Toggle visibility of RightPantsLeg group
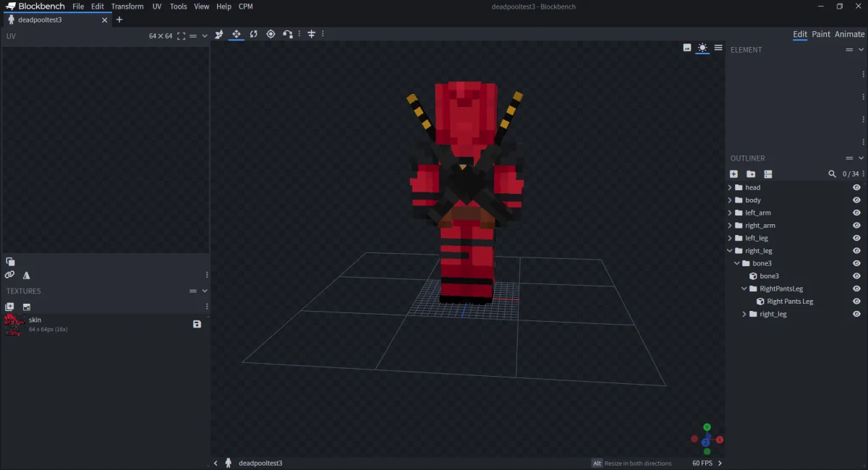The image size is (868, 470). point(856,289)
